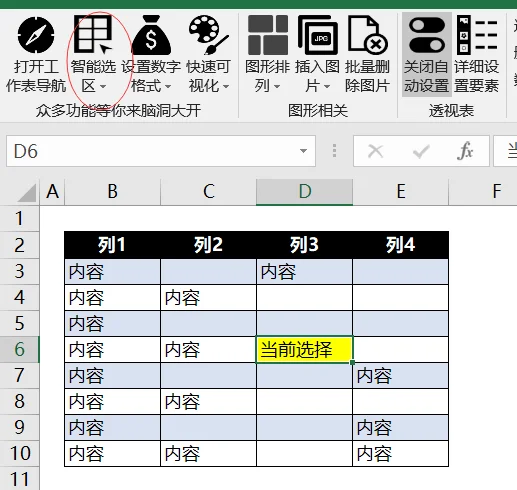The image size is (517, 490).
Task: Select column E header
Action: tap(401, 192)
